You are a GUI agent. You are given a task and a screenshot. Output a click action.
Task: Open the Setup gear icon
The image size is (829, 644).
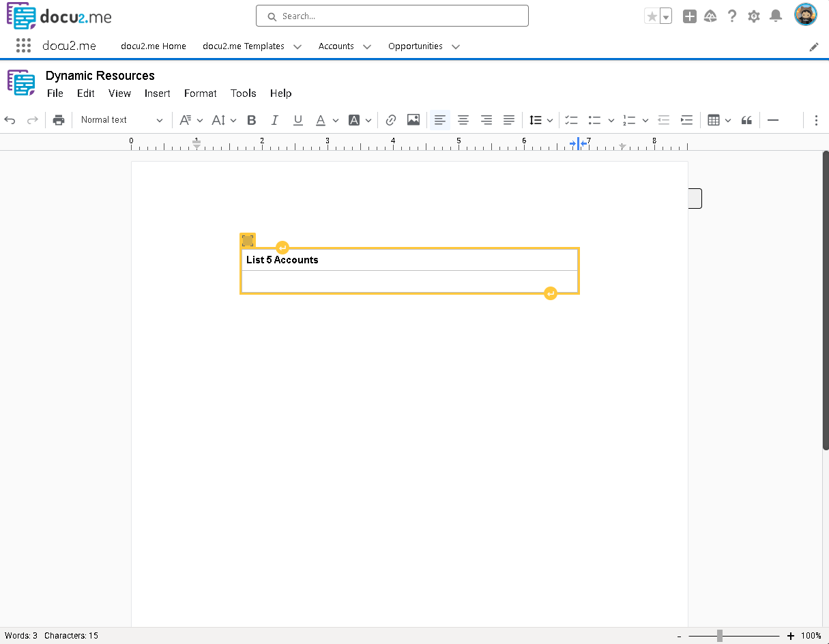pyautogui.click(x=754, y=16)
